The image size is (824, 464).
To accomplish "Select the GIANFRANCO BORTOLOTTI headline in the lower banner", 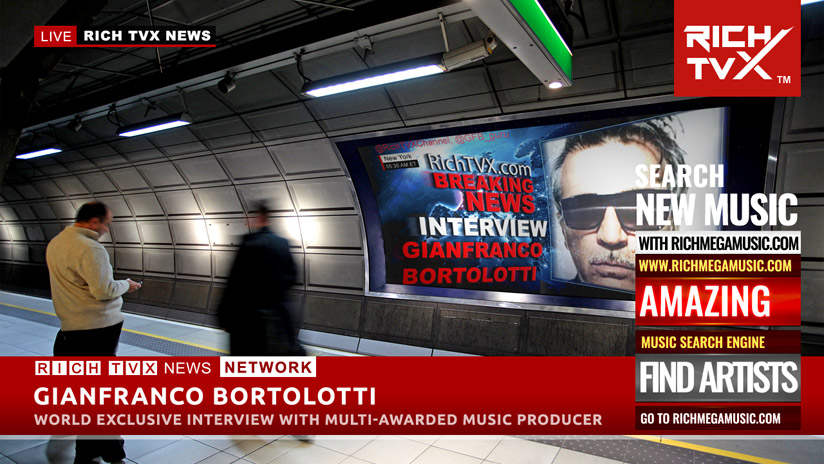I will tap(205, 395).
